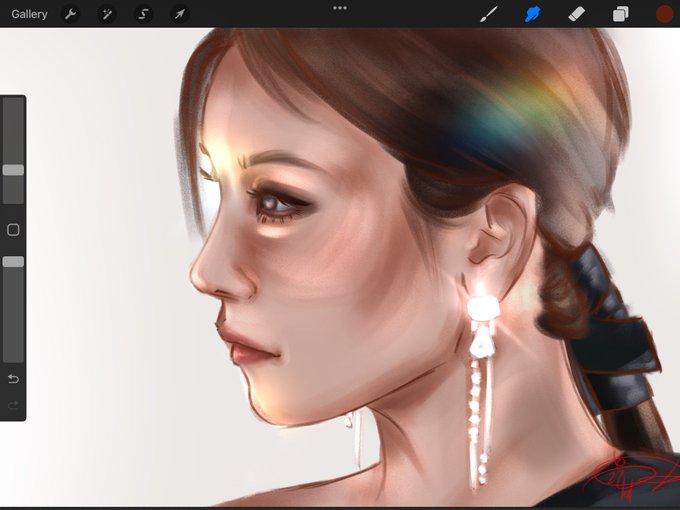Select the Brush tool
680x510 pixels.
pos(489,14)
